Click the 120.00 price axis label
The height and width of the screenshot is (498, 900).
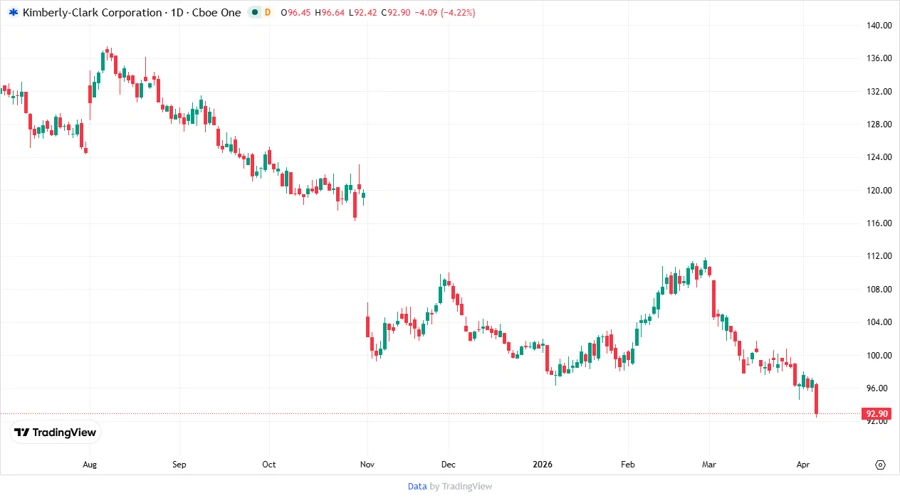point(879,190)
